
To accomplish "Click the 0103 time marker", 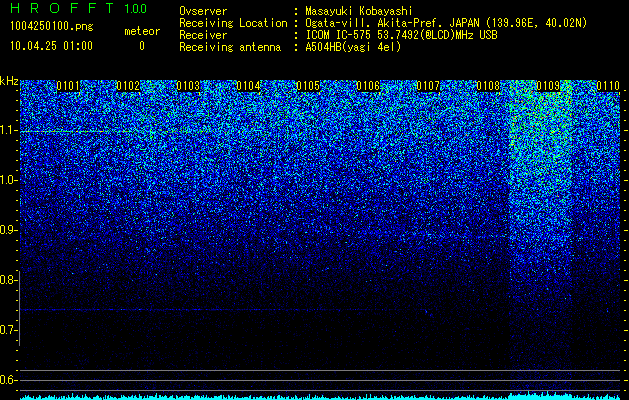I will [x=188, y=86].
